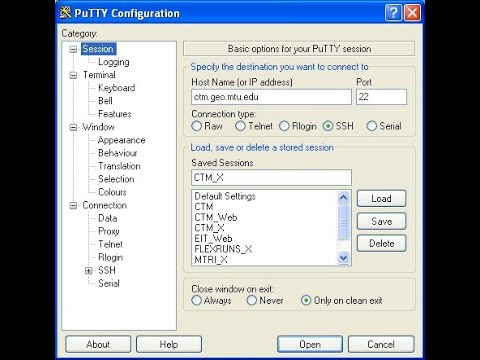Click the Save session button
This screenshot has height=360, width=480.
click(381, 221)
